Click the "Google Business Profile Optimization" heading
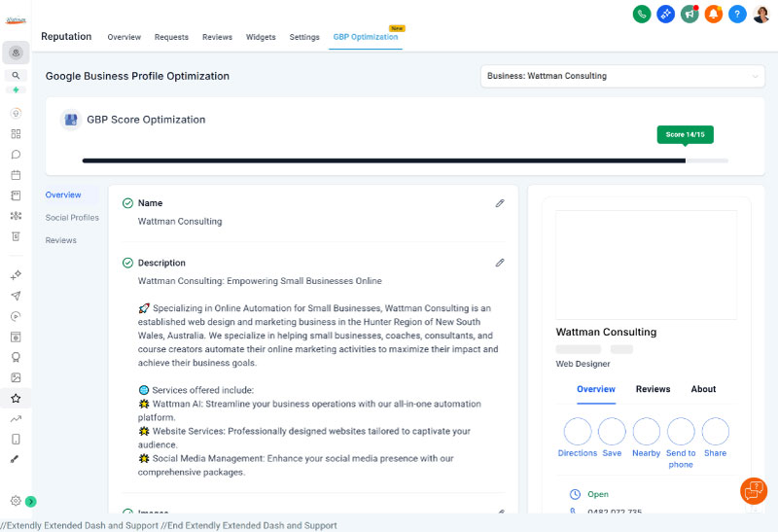 pos(137,76)
